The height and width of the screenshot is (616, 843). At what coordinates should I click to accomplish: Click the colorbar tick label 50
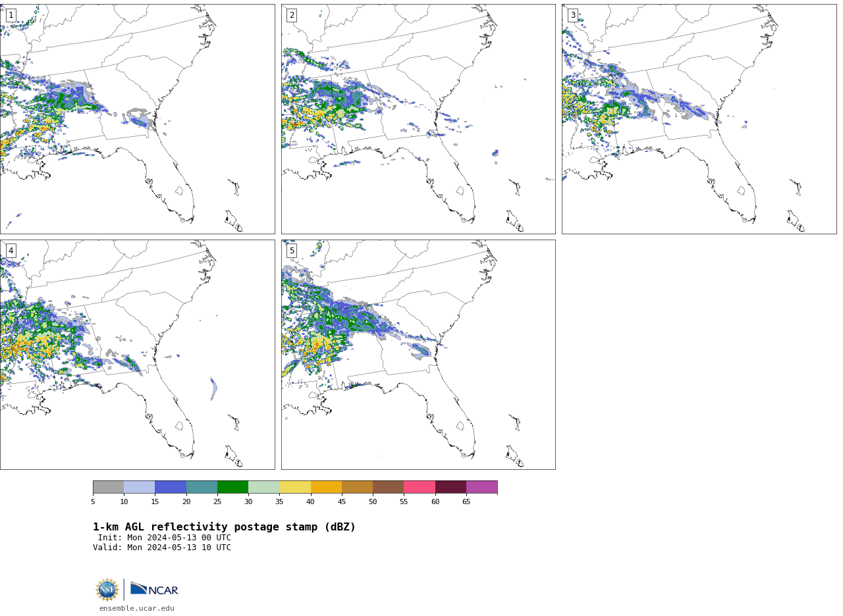[x=373, y=501]
